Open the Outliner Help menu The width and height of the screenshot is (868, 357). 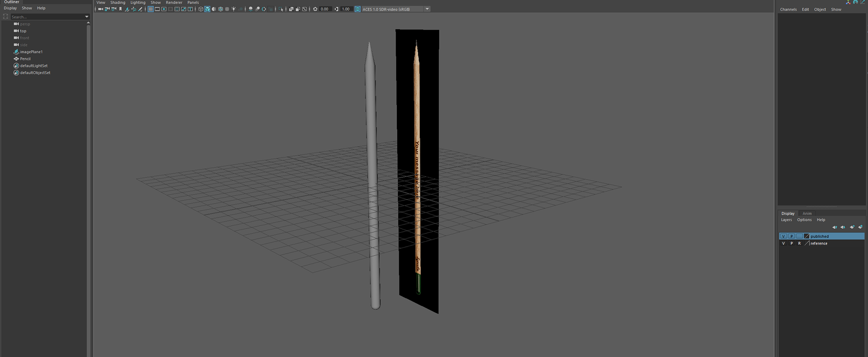pos(41,8)
